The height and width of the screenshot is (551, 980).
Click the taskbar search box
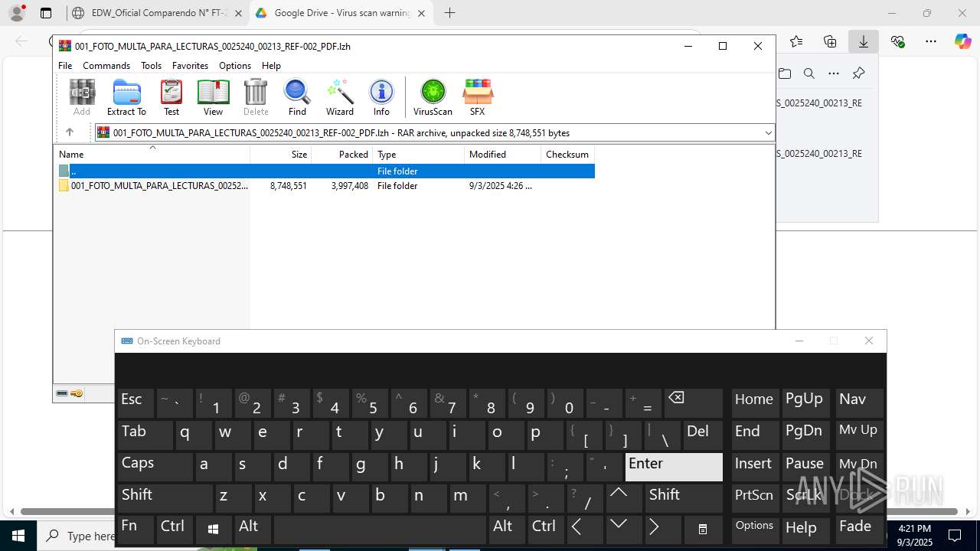tap(77, 536)
